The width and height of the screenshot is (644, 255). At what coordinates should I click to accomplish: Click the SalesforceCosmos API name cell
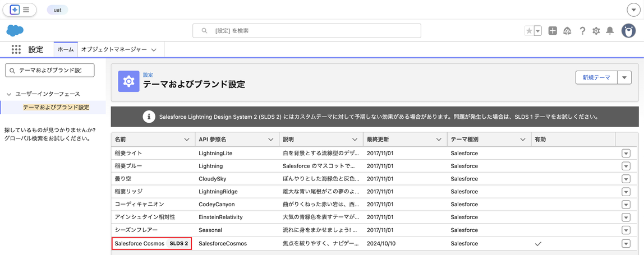223,243
